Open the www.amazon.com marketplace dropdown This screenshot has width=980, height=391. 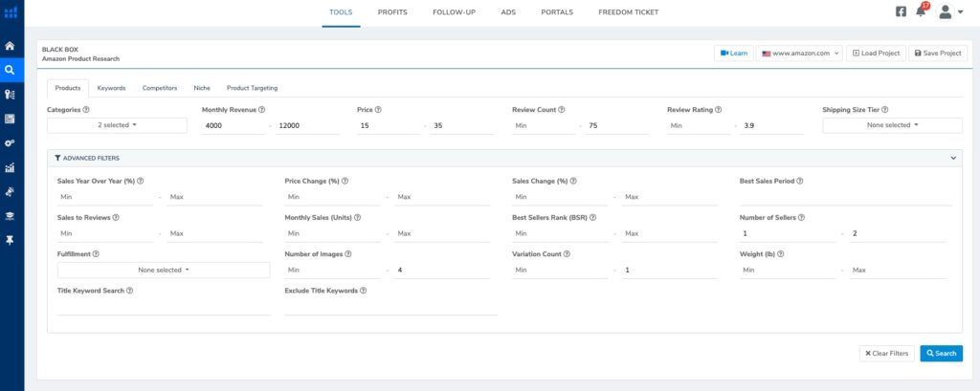tap(799, 54)
